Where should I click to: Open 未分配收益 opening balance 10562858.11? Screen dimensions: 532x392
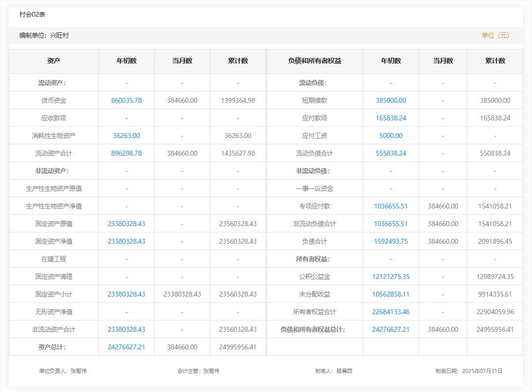[391, 294]
